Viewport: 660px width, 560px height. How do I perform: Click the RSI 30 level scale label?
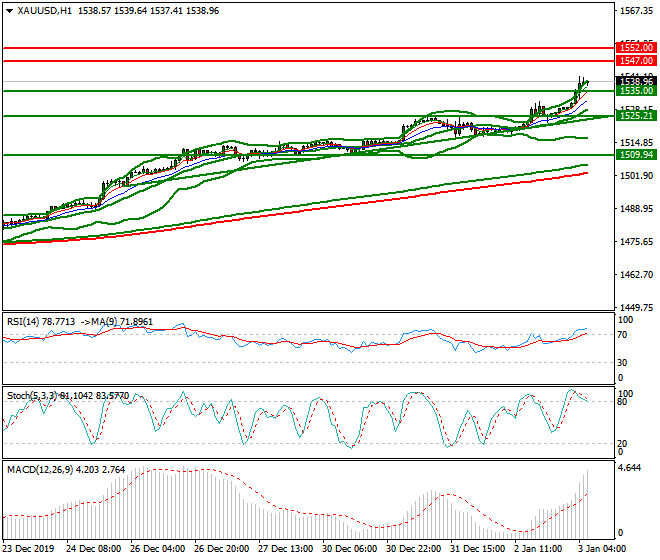coord(622,363)
